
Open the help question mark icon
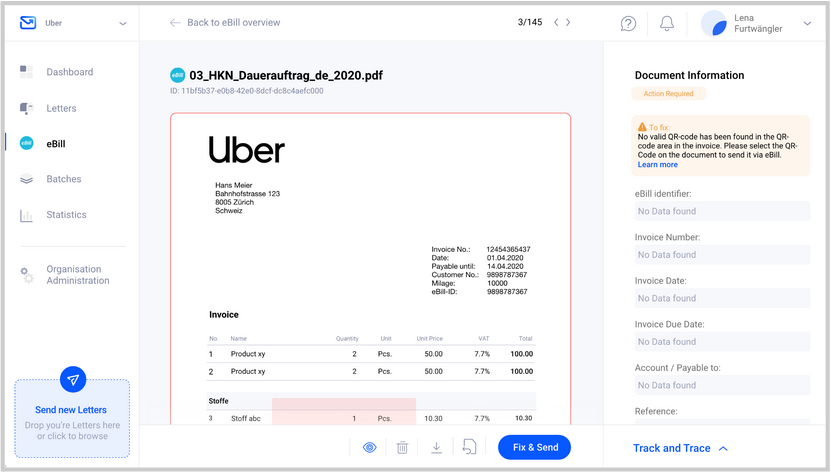pyautogui.click(x=628, y=23)
